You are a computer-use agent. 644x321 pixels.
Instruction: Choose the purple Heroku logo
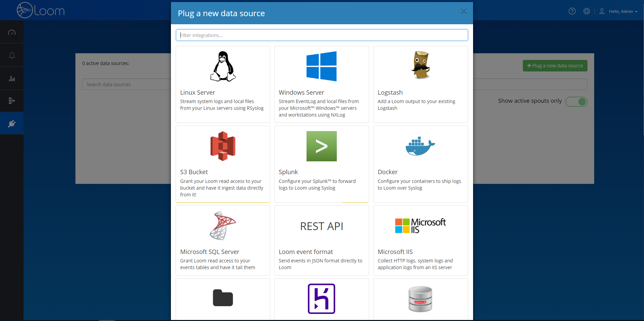(321, 299)
